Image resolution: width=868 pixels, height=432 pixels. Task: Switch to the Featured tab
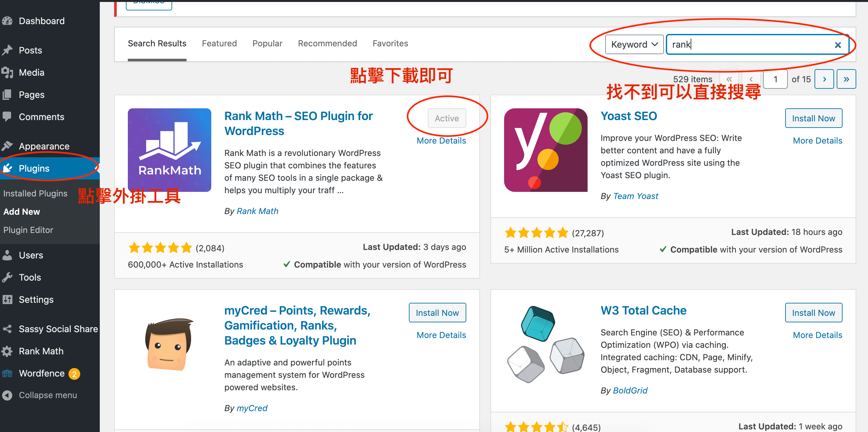pos(219,43)
